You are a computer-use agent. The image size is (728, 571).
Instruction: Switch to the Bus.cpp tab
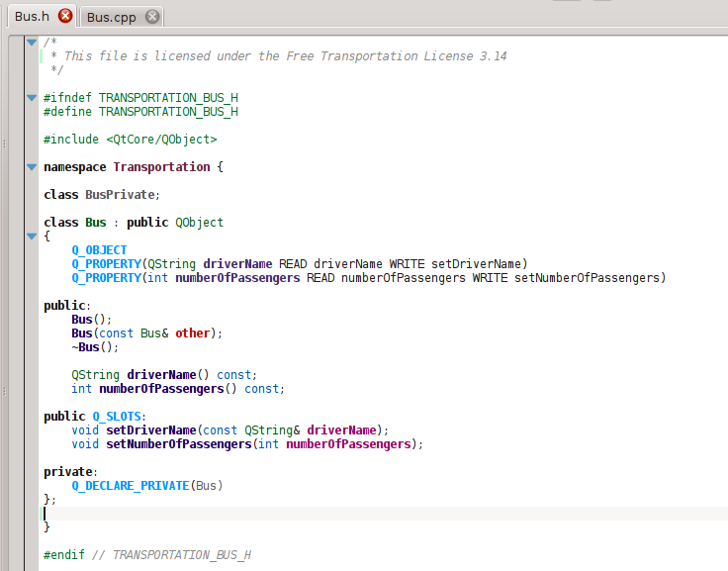click(x=111, y=17)
